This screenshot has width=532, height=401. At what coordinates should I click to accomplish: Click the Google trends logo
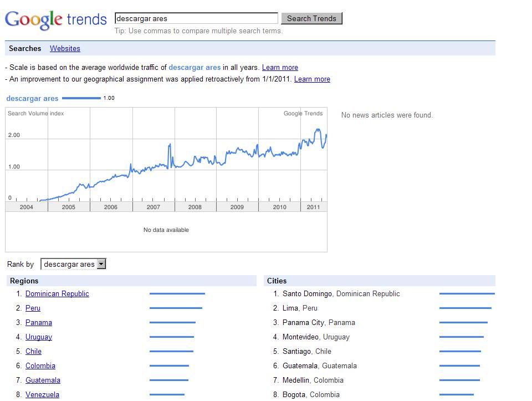[x=55, y=20]
